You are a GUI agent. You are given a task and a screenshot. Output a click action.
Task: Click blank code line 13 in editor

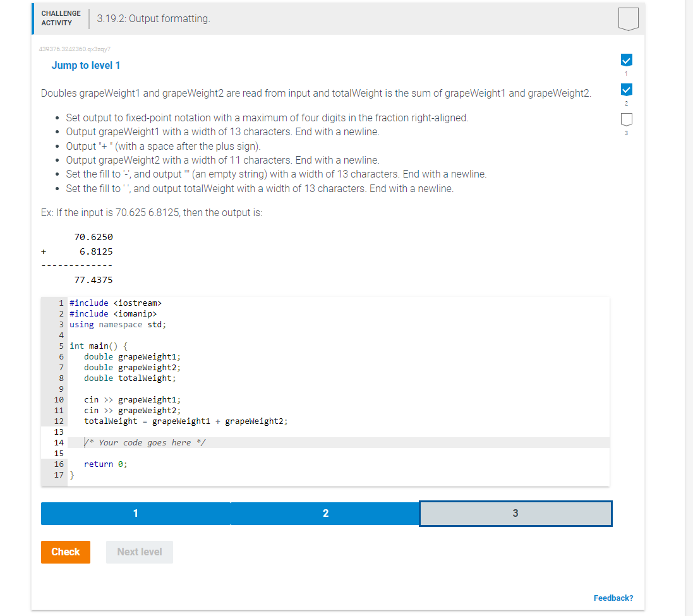pyautogui.click(x=338, y=432)
